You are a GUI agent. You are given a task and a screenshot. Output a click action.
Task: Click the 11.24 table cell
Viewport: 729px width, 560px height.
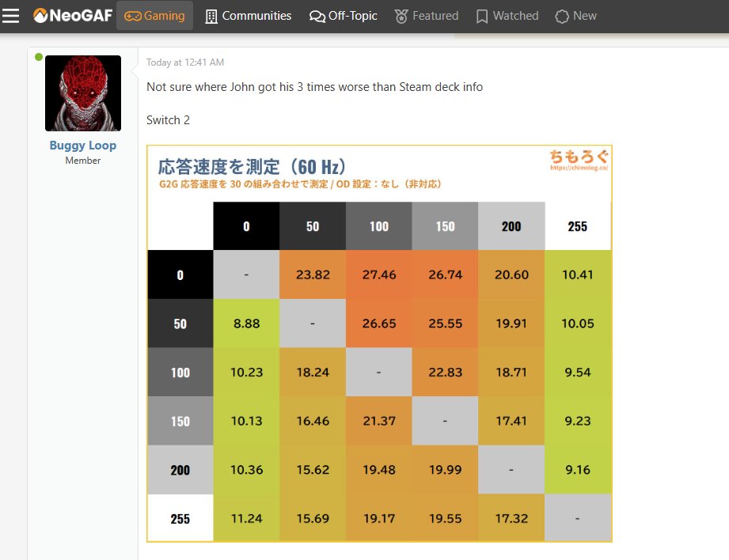click(x=246, y=518)
